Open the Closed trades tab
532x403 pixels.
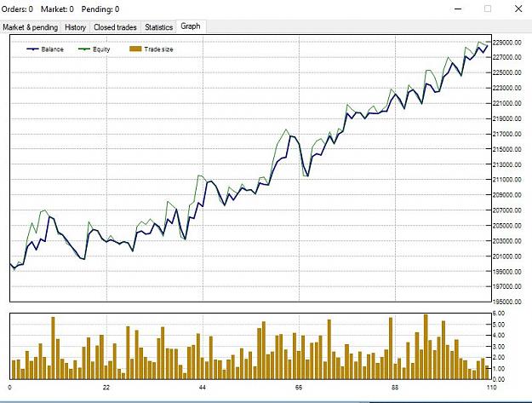(x=115, y=27)
